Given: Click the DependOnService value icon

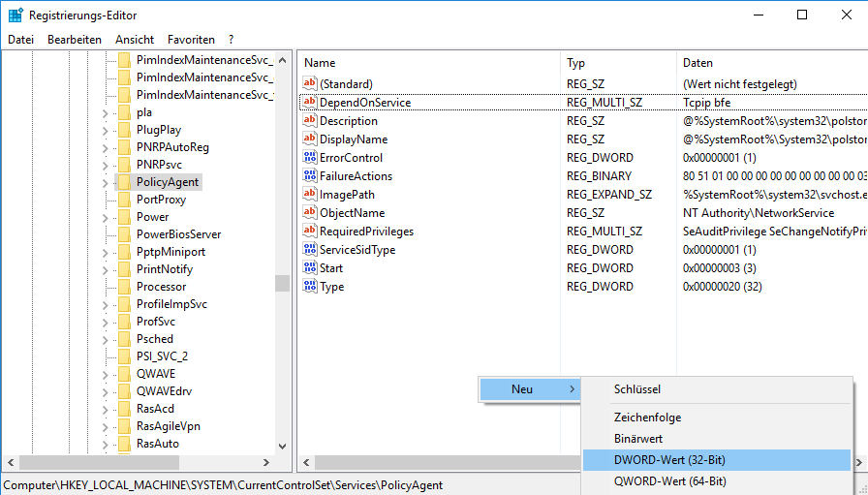Looking at the screenshot, I should click(x=309, y=102).
